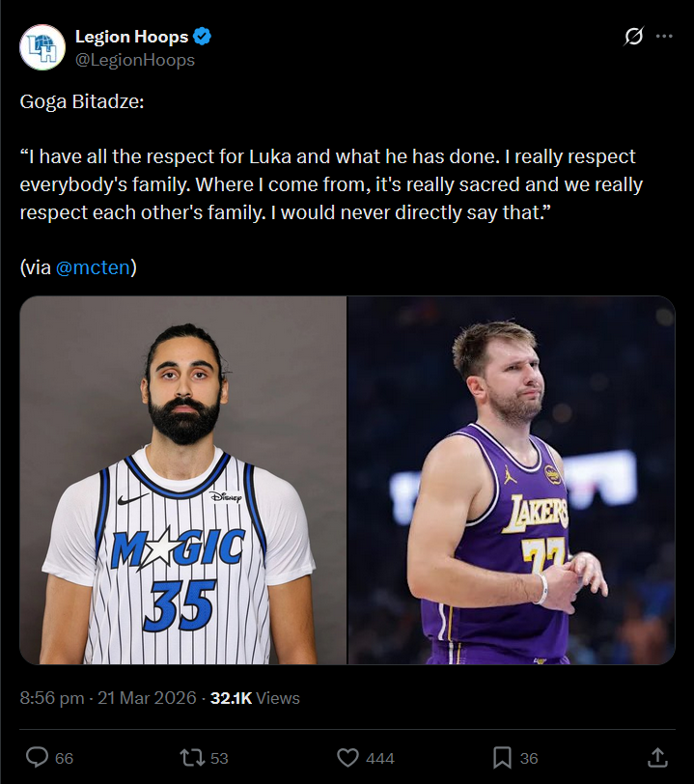Open the @LegionHoops handle
Image resolution: width=694 pixels, height=784 pixels.
coord(135,60)
